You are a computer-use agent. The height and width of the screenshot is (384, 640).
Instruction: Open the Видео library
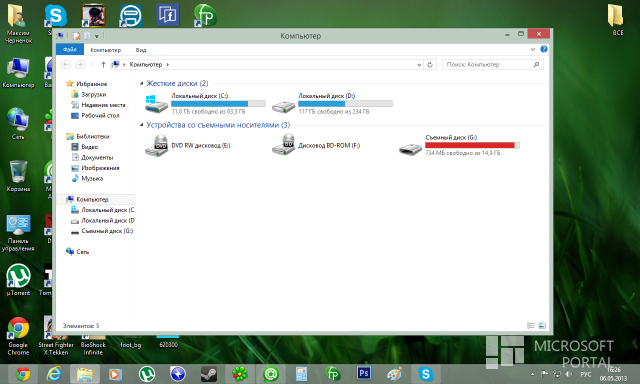(89, 147)
